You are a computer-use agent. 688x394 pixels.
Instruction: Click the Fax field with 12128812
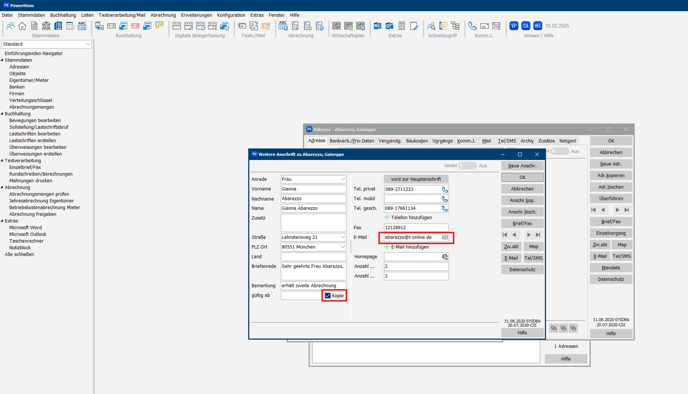pyautogui.click(x=416, y=228)
